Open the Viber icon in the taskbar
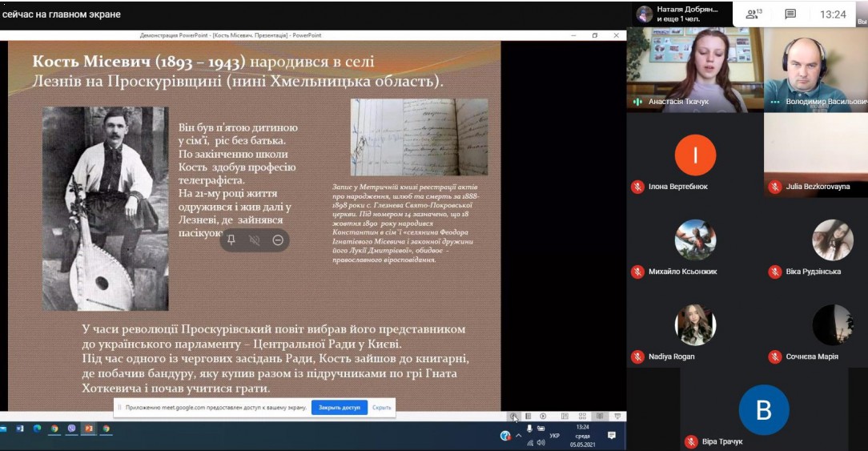 click(x=71, y=429)
